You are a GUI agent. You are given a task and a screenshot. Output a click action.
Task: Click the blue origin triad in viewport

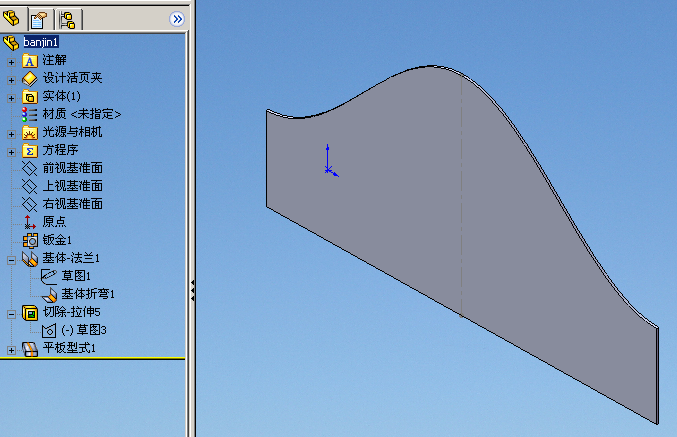click(x=331, y=161)
